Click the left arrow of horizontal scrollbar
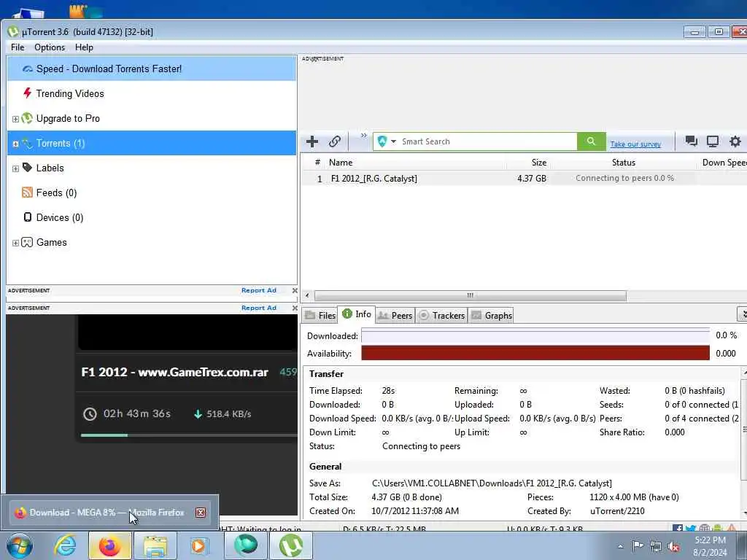The width and height of the screenshot is (747, 560). coord(307,296)
